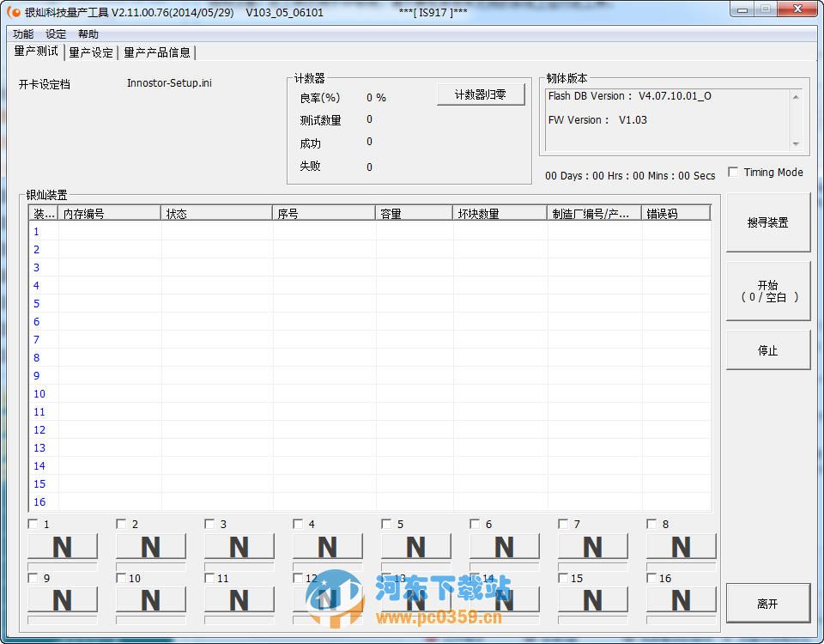Click the port 8 status indicator N
The image size is (824, 644).
681,546
